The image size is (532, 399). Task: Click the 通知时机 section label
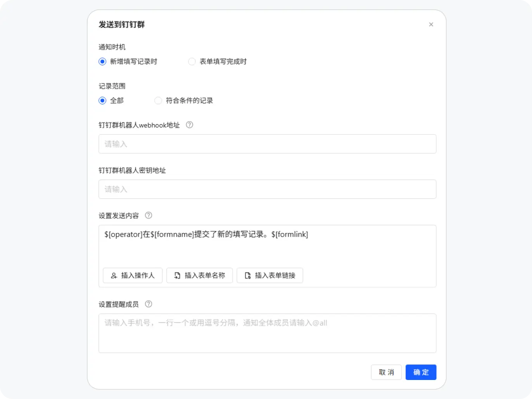pyautogui.click(x=112, y=47)
